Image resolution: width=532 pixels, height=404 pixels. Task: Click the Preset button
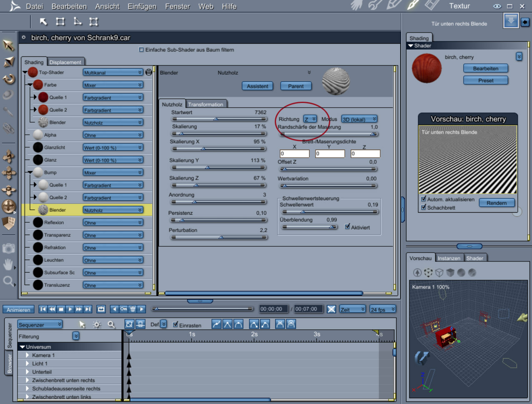486,80
